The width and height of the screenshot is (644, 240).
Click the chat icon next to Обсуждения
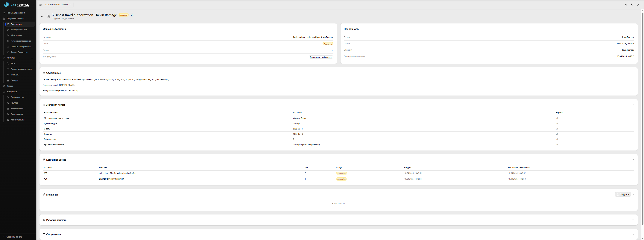pos(44,235)
